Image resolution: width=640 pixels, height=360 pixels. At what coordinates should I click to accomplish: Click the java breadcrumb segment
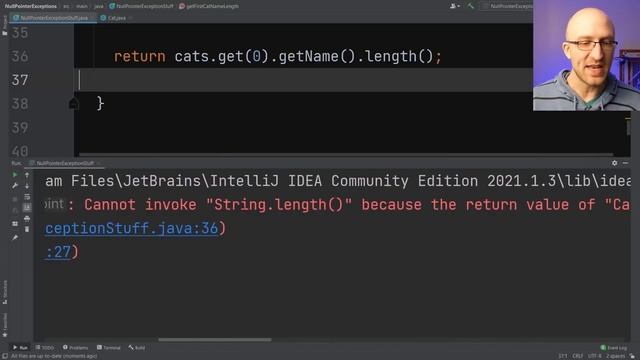tap(99, 6)
